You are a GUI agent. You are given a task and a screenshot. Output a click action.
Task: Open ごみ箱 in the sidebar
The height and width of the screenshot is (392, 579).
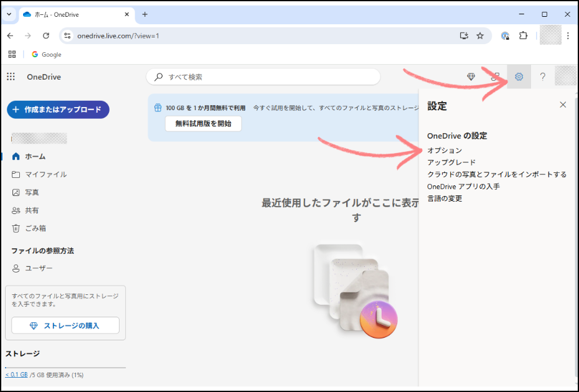point(29,228)
